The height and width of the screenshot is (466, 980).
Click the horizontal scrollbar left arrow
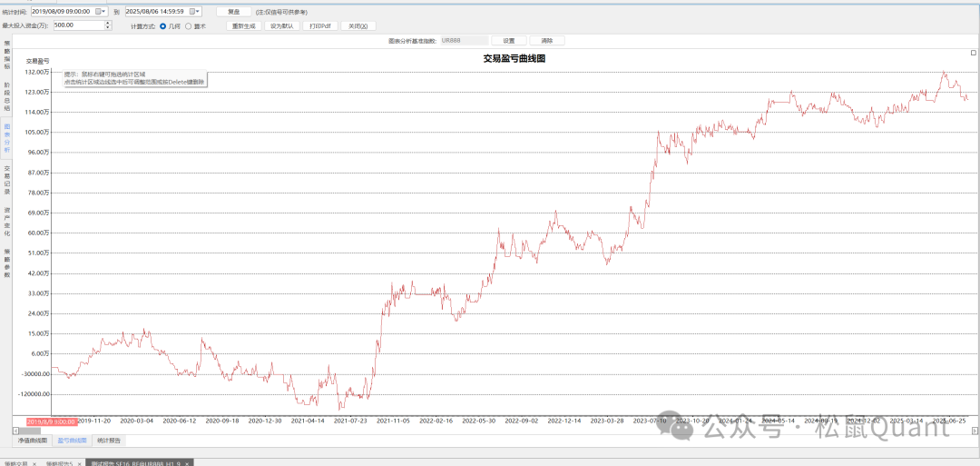coord(15,430)
